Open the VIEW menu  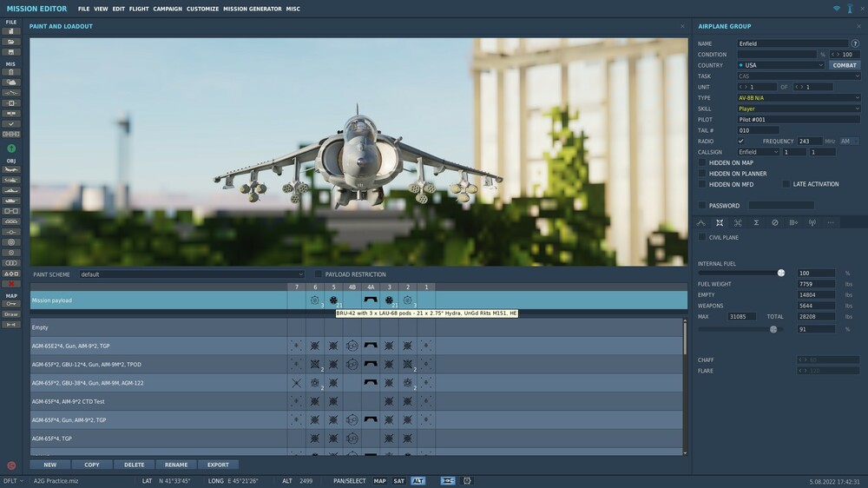click(x=101, y=9)
